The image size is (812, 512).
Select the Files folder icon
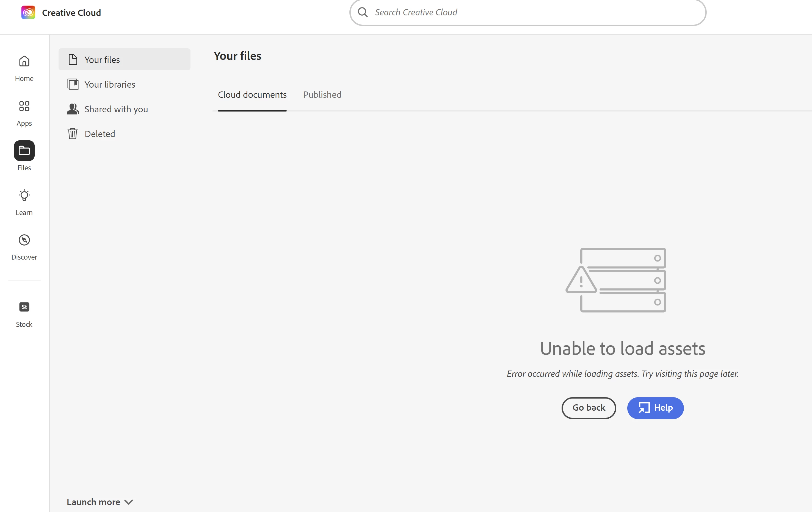pyautogui.click(x=24, y=151)
